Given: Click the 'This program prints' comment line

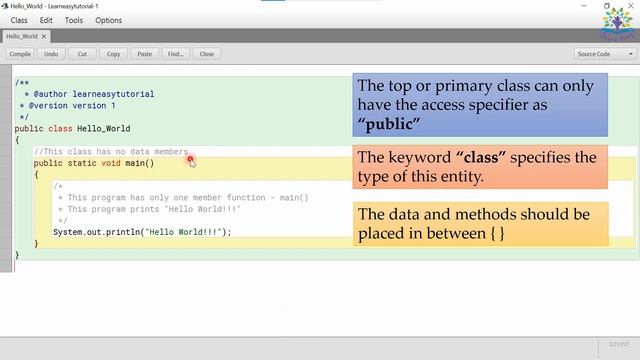Looking at the screenshot, I should click(x=149, y=209).
